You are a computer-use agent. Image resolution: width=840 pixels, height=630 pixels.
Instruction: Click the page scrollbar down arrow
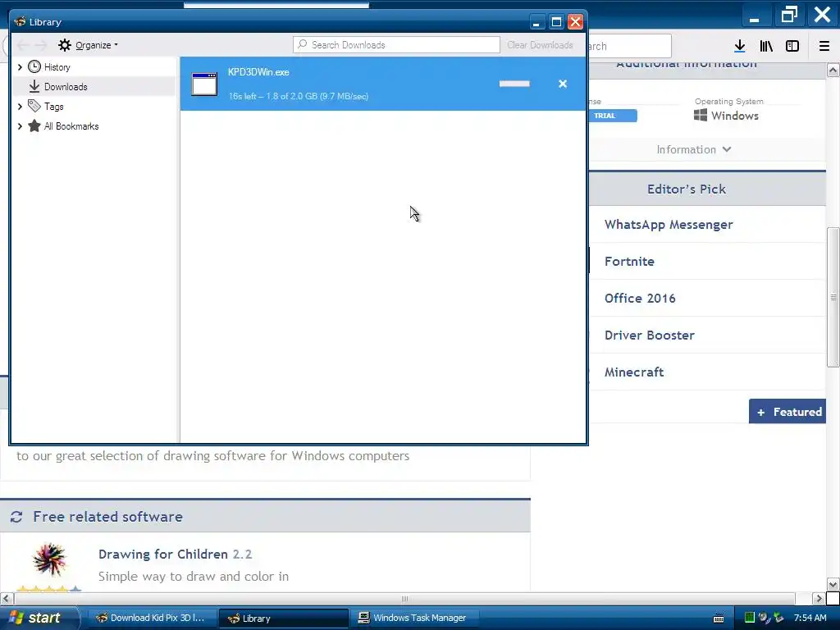833,584
